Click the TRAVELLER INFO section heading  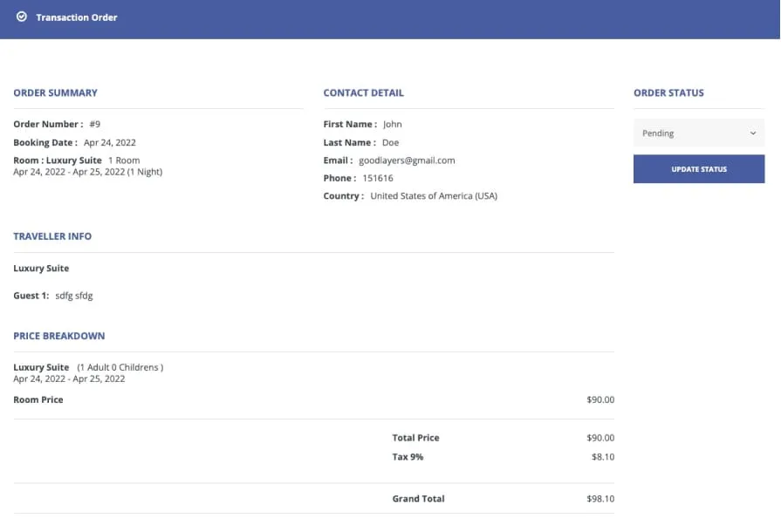(52, 235)
